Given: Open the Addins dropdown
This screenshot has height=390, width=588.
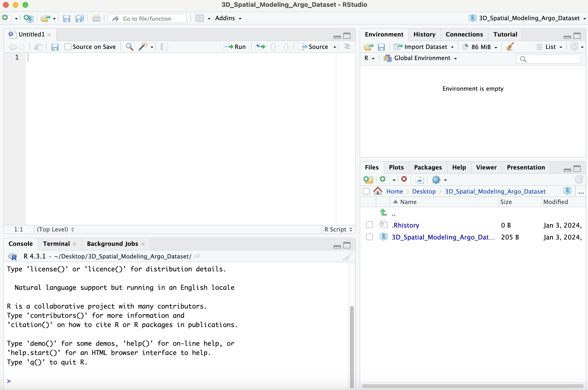Looking at the screenshot, I should (x=228, y=18).
